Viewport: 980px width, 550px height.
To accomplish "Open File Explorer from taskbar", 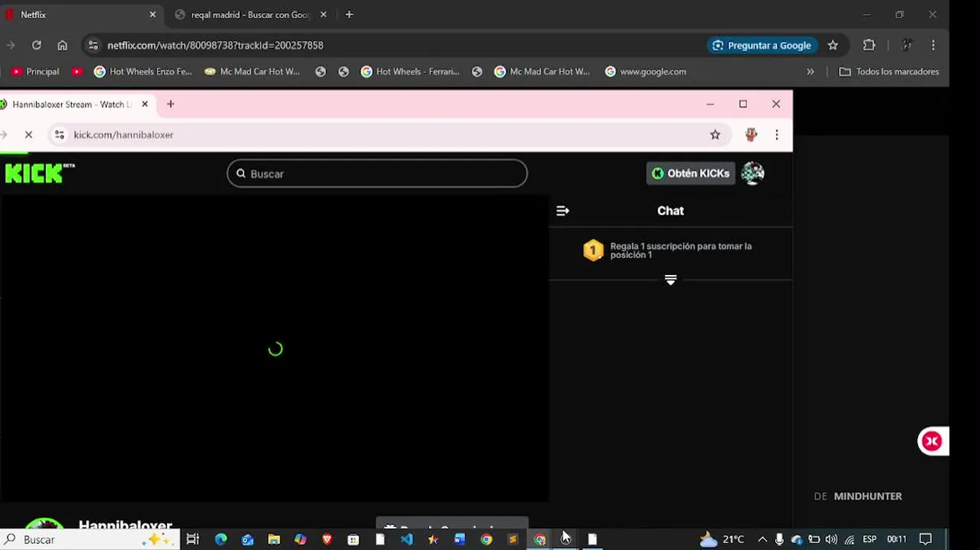I will point(274,539).
